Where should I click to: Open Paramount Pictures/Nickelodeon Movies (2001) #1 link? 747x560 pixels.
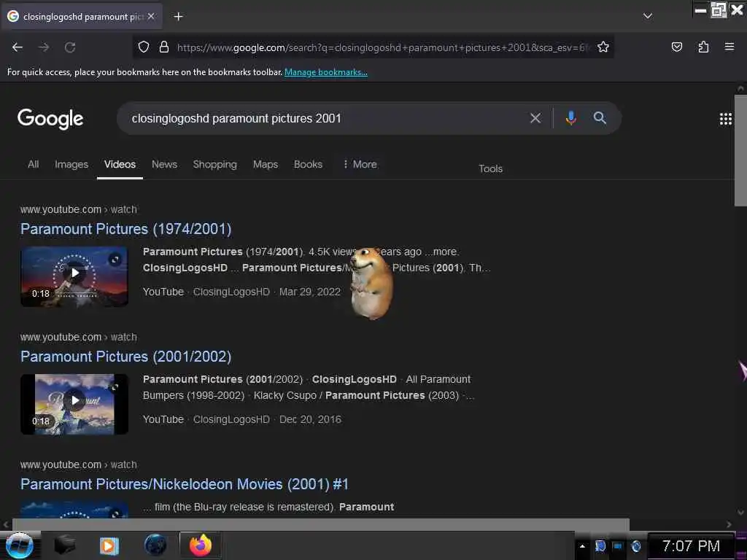point(185,484)
